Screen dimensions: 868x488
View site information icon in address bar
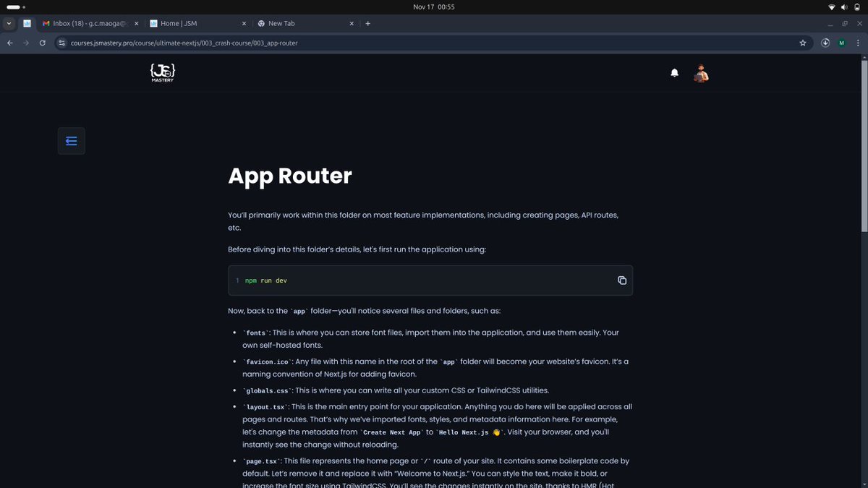pos(62,43)
